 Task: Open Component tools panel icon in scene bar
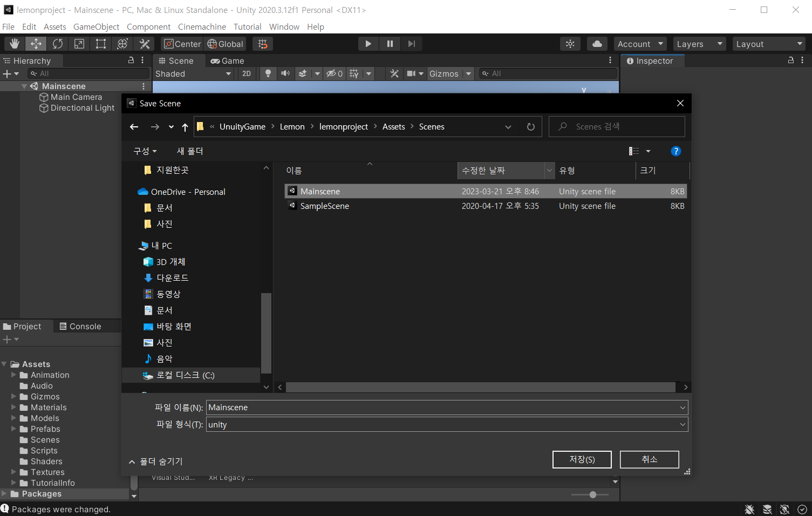(x=394, y=73)
